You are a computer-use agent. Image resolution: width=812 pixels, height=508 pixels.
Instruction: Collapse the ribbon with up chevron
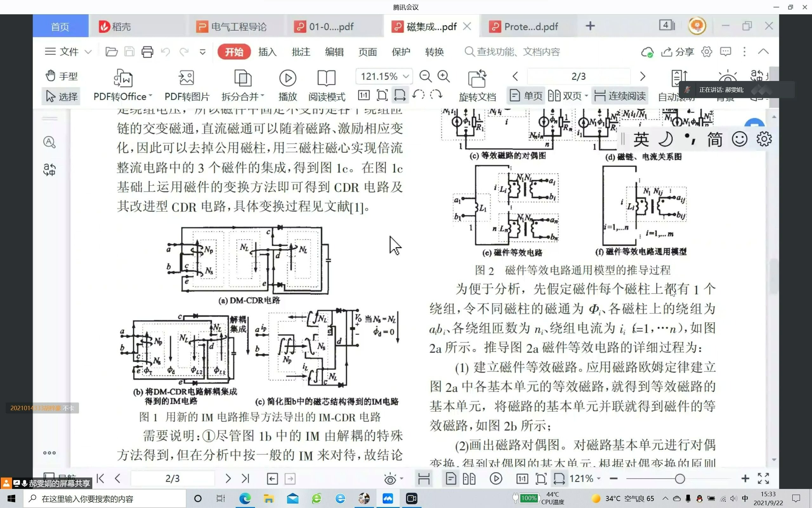pyautogui.click(x=763, y=52)
